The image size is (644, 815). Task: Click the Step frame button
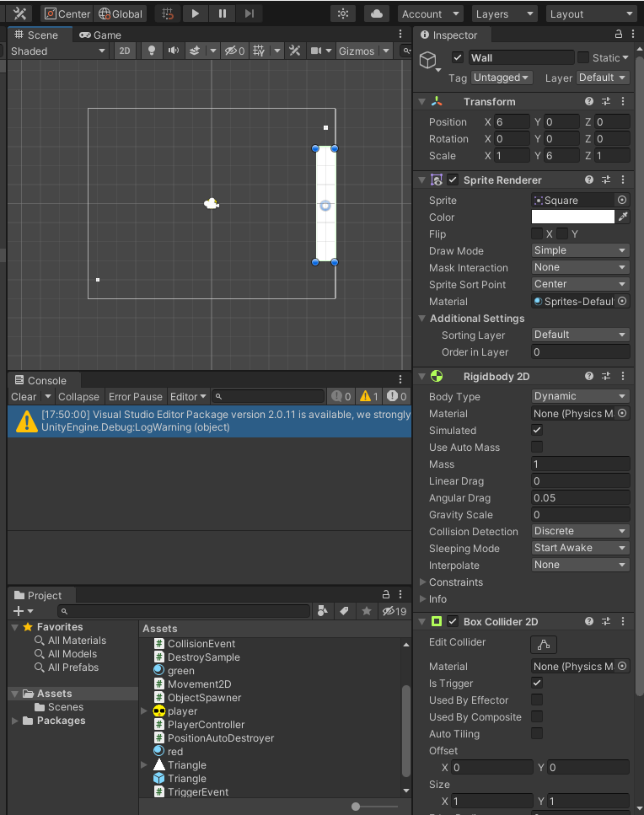coord(250,13)
